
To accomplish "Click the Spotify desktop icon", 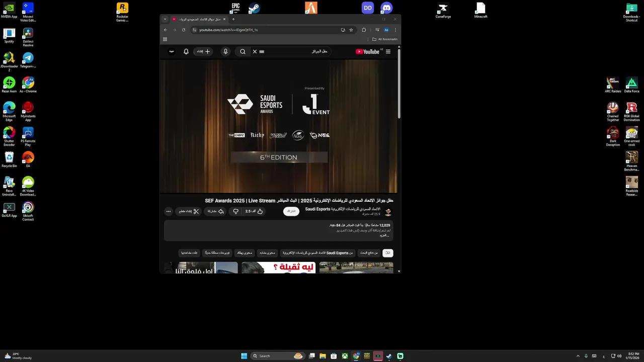I will point(9,36).
